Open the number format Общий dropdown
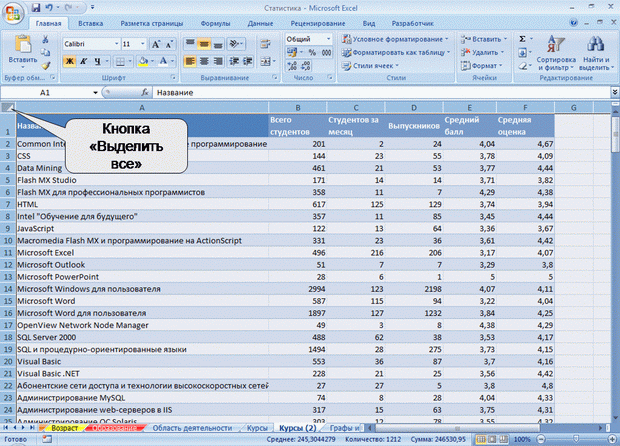 pyautogui.click(x=328, y=39)
